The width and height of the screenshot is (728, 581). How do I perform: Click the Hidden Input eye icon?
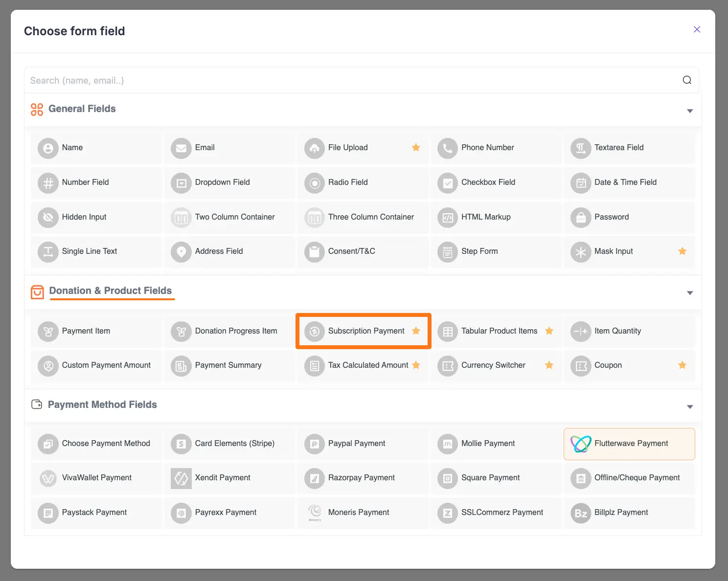point(48,217)
